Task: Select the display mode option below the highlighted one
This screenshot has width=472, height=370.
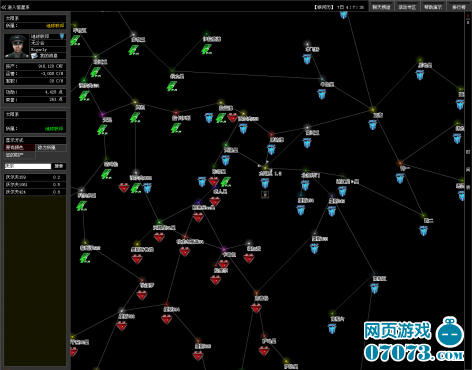Action: 19,155
